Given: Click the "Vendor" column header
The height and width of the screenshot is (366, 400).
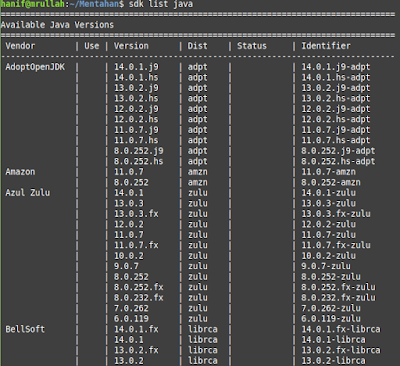Looking at the screenshot, I should [20, 46].
